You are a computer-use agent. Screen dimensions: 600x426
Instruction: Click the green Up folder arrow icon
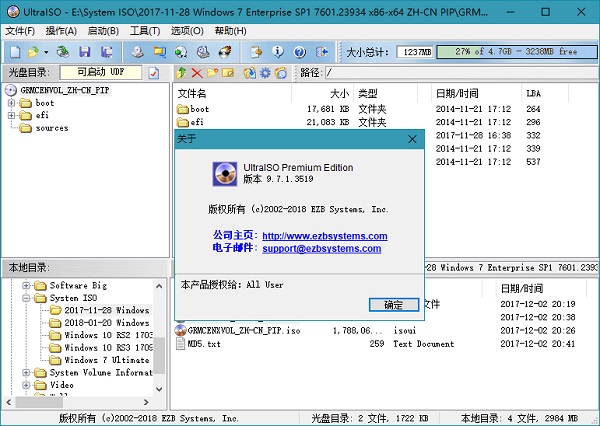(x=181, y=73)
